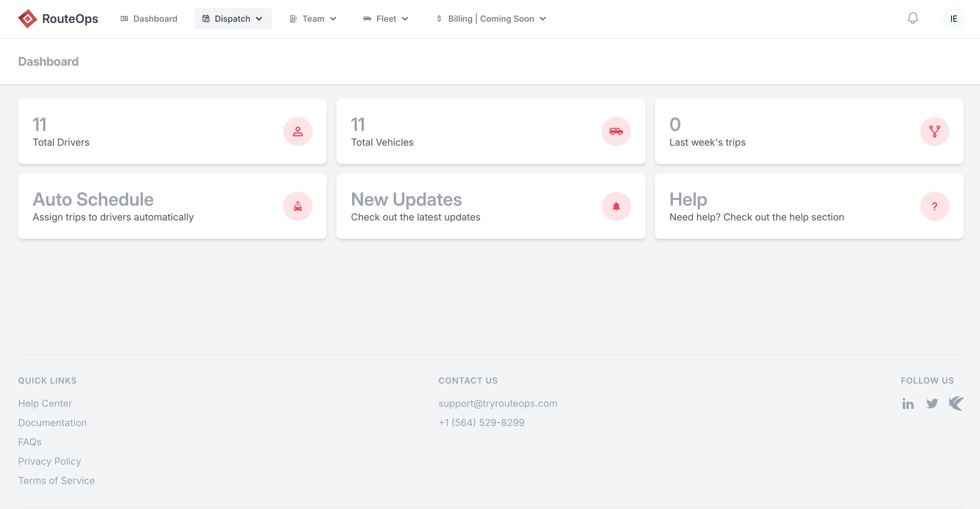Open the Help Center link
The height and width of the screenshot is (509, 980).
(45, 403)
